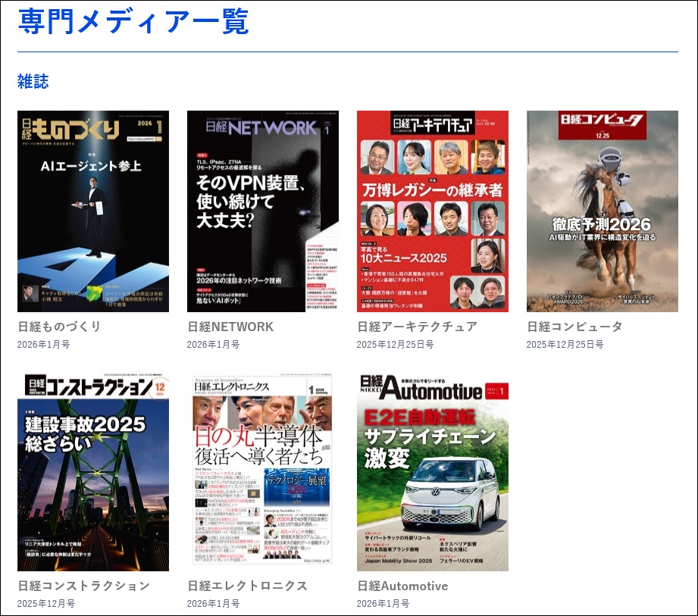698x616 pixels.
Task: View the 日経アーキテクチュア cover image
Action: 433,212
